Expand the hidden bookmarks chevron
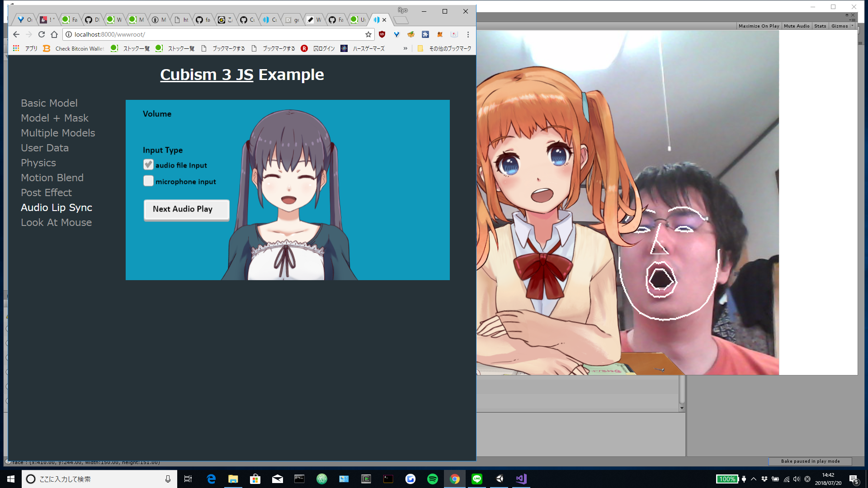Image resolution: width=868 pixels, height=488 pixels. click(x=405, y=48)
